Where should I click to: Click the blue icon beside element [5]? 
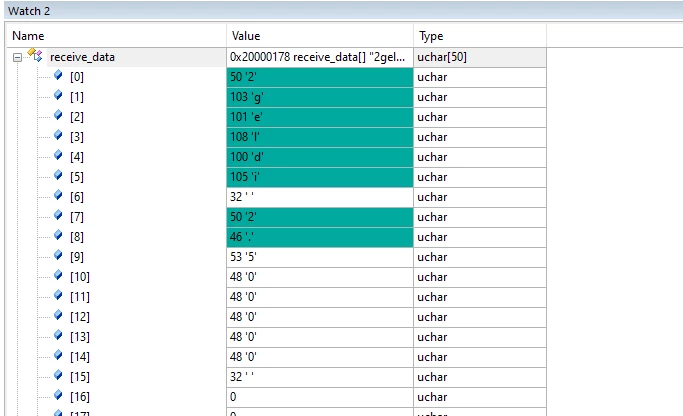click(58, 176)
